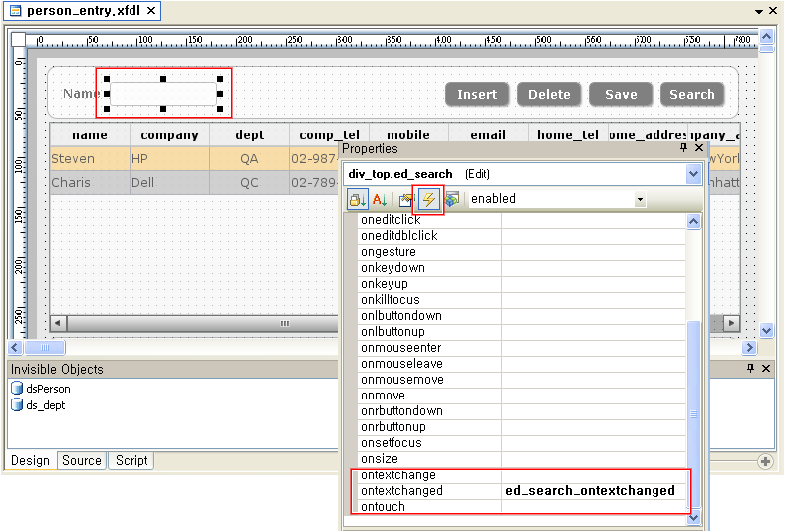Click the cube-shaped icon beside the enabled dropdown
Viewport: 785px width, 532px height.
[x=452, y=199]
